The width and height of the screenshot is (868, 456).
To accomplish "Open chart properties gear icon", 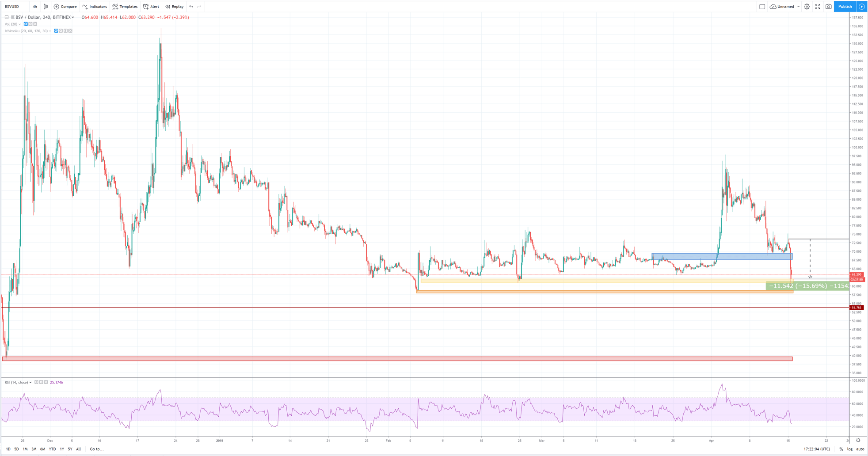I will pos(807,7).
